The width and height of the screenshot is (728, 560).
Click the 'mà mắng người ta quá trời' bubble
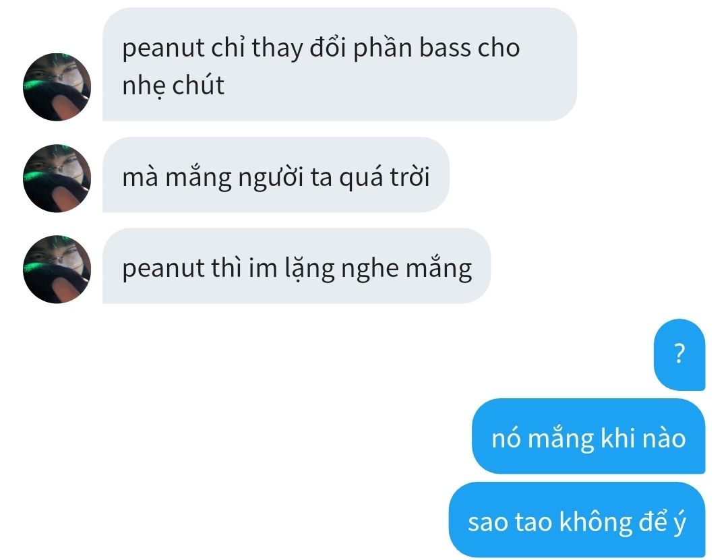276,175
